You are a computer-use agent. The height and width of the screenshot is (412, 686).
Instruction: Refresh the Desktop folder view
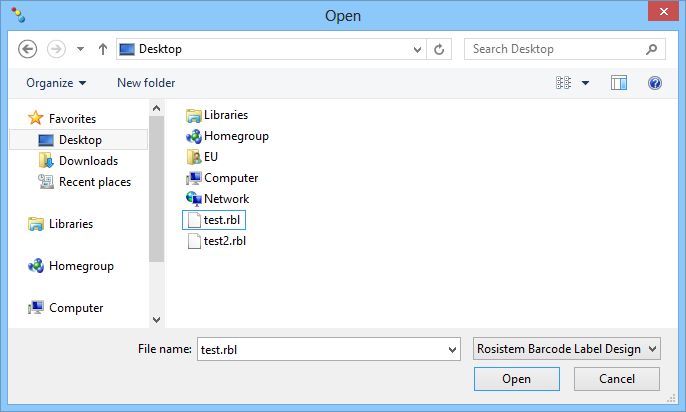coord(439,49)
